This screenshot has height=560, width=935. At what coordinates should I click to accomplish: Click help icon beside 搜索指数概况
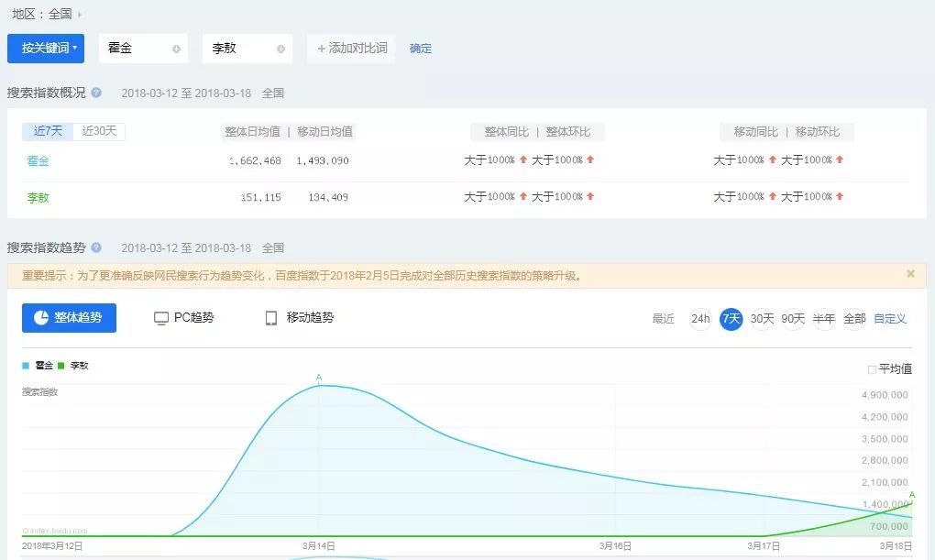click(x=96, y=93)
